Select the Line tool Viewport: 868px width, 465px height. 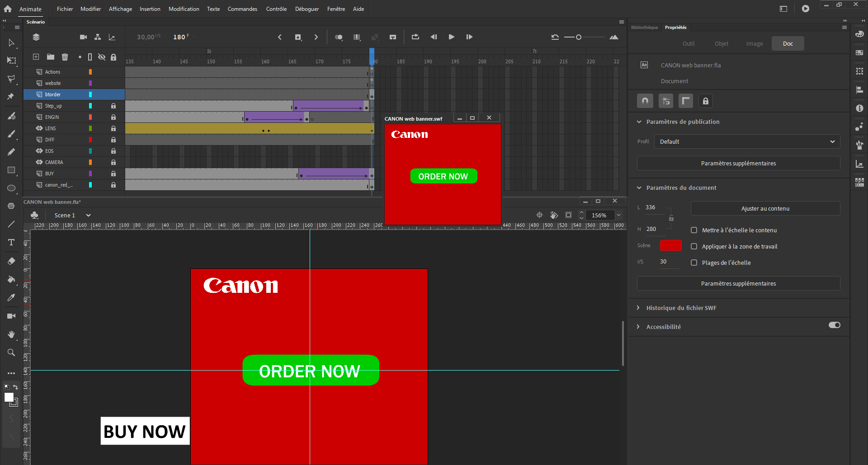[11, 224]
